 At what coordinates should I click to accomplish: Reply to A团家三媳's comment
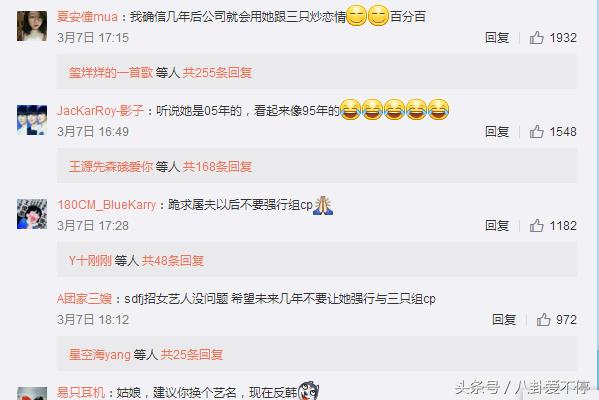pyautogui.click(x=504, y=319)
